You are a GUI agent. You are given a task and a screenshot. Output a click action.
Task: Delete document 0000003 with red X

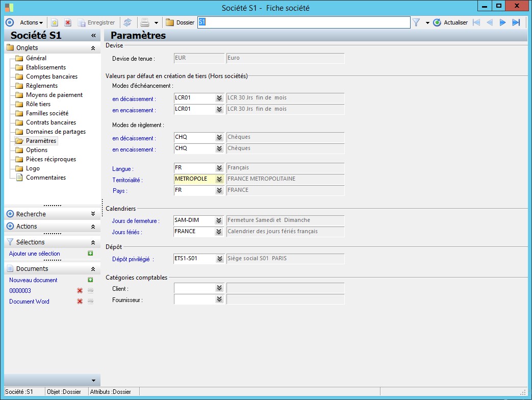coord(80,290)
